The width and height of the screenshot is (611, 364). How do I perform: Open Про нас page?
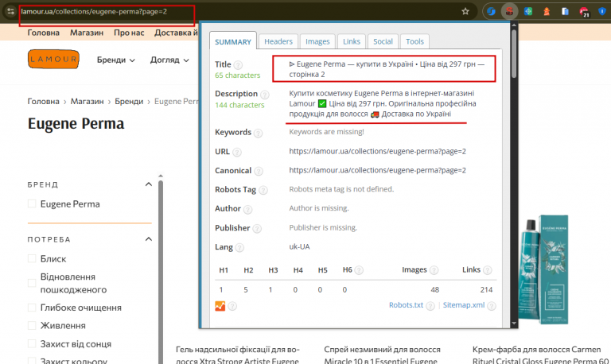pos(129,33)
